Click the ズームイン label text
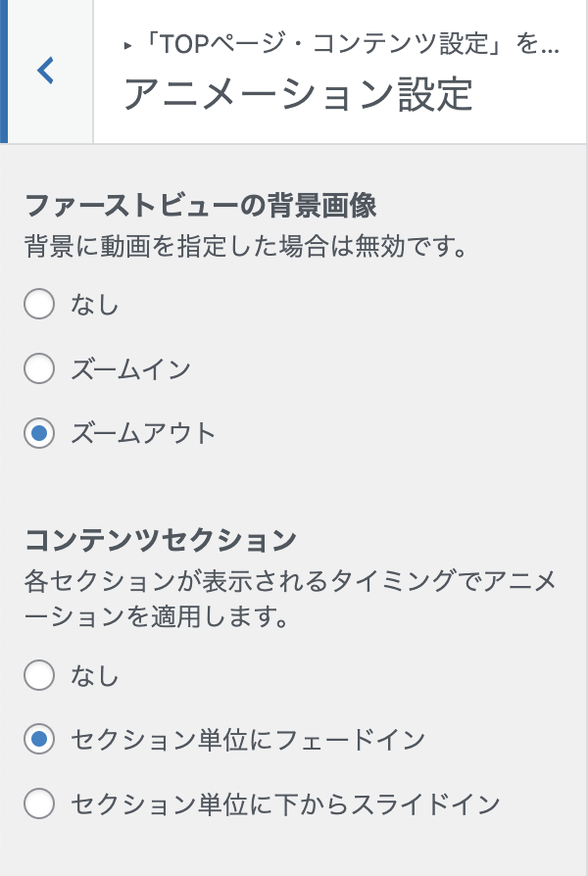This screenshot has width=588, height=876. (130, 369)
